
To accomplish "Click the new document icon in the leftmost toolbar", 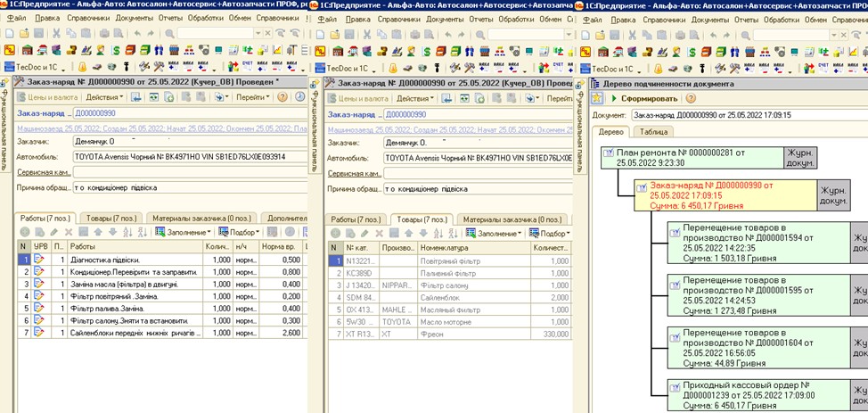I will (9, 33).
